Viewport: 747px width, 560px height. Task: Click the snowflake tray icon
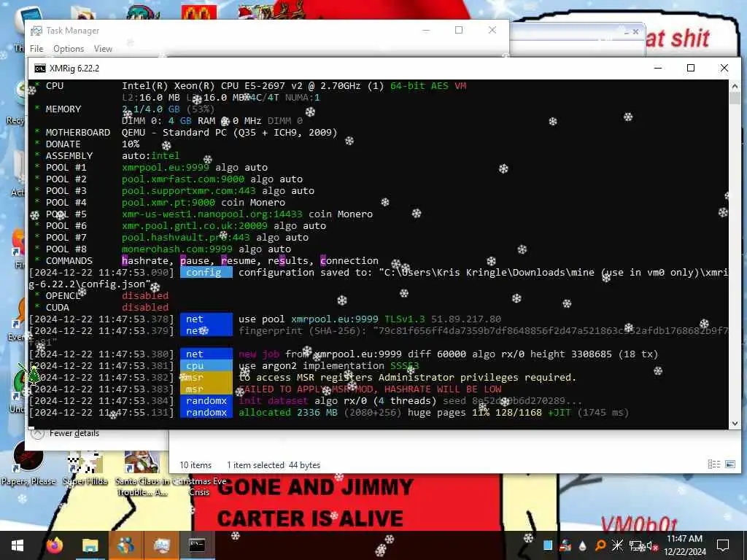(617, 545)
